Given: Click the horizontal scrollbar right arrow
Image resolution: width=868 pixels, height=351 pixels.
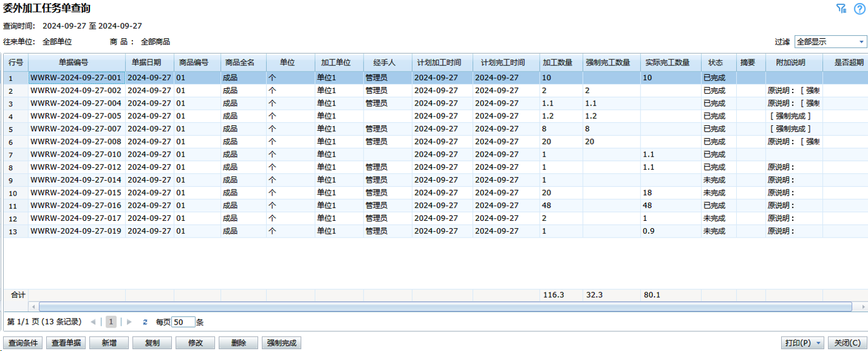Looking at the screenshot, I should click(859, 307).
